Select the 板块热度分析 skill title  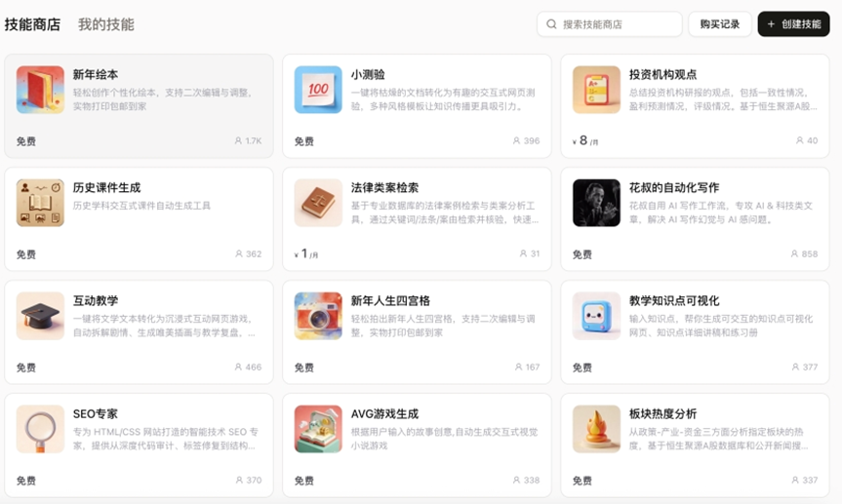coord(662,414)
